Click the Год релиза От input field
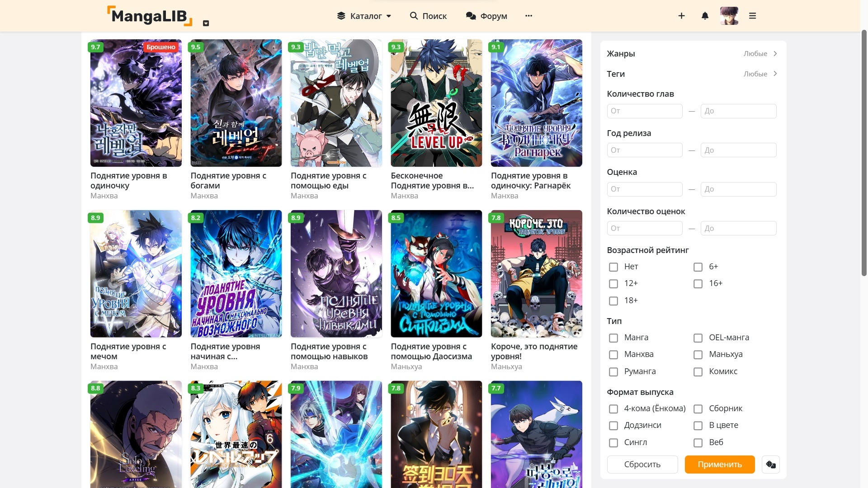Image resolution: width=868 pixels, height=488 pixels. 644,150
